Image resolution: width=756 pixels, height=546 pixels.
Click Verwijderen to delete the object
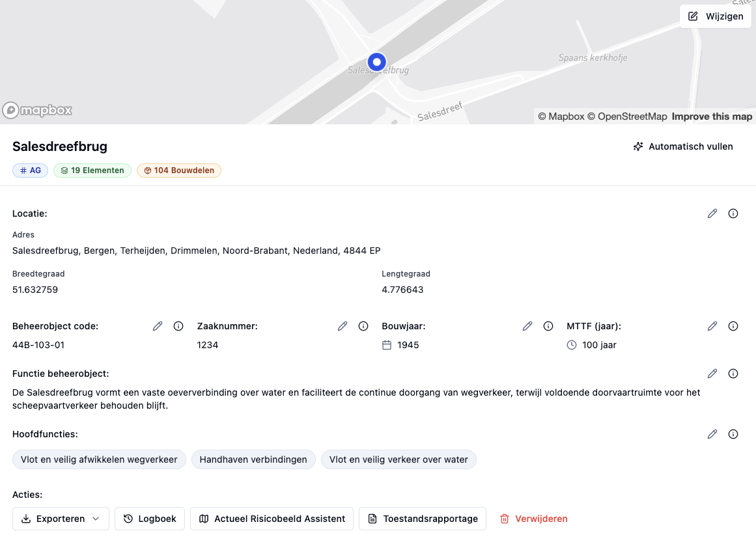pyautogui.click(x=534, y=519)
